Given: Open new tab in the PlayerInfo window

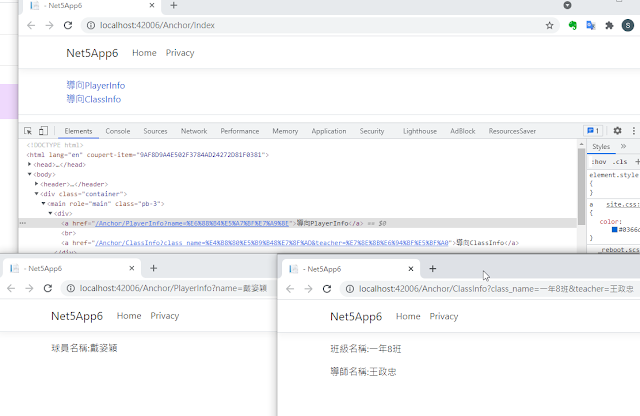Looking at the screenshot, I should point(153,268).
